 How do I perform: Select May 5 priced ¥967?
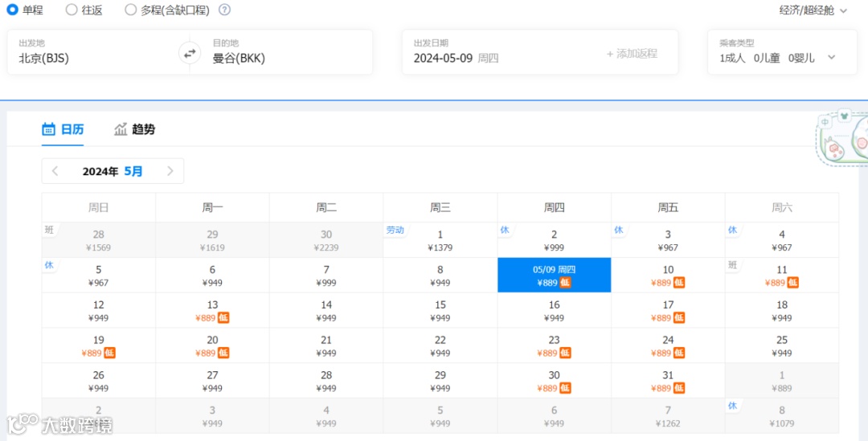[x=99, y=275]
